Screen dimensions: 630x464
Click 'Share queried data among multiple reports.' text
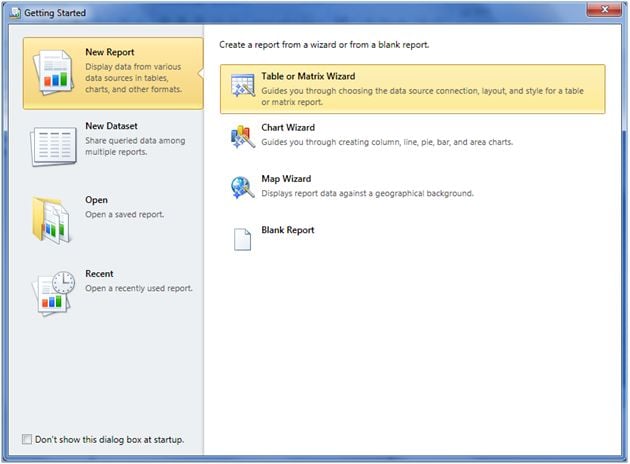135,146
